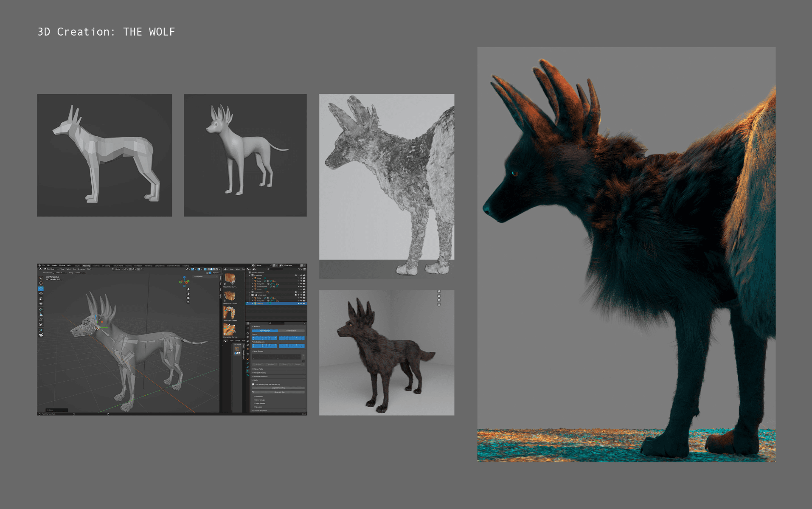Select the highlighted Move tool

click(x=41, y=289)
